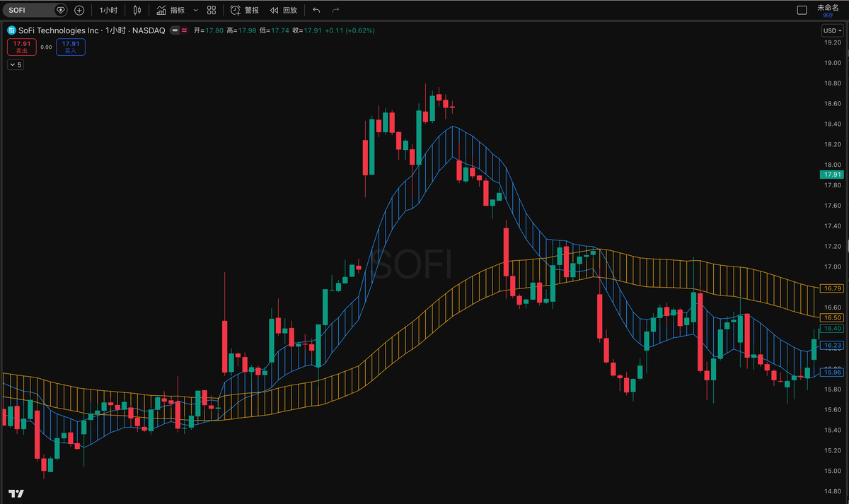Click the 15.96 blue price label

pyautogui.click(x=831, y=372)
